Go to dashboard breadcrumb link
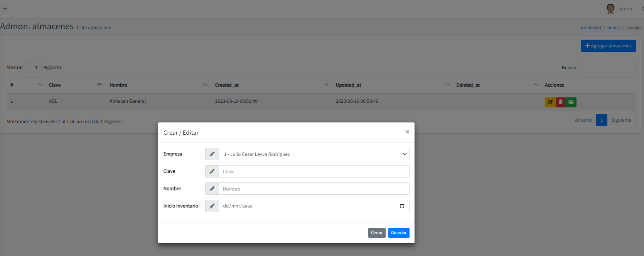This screenshot has height=256, width=644. 591,27
